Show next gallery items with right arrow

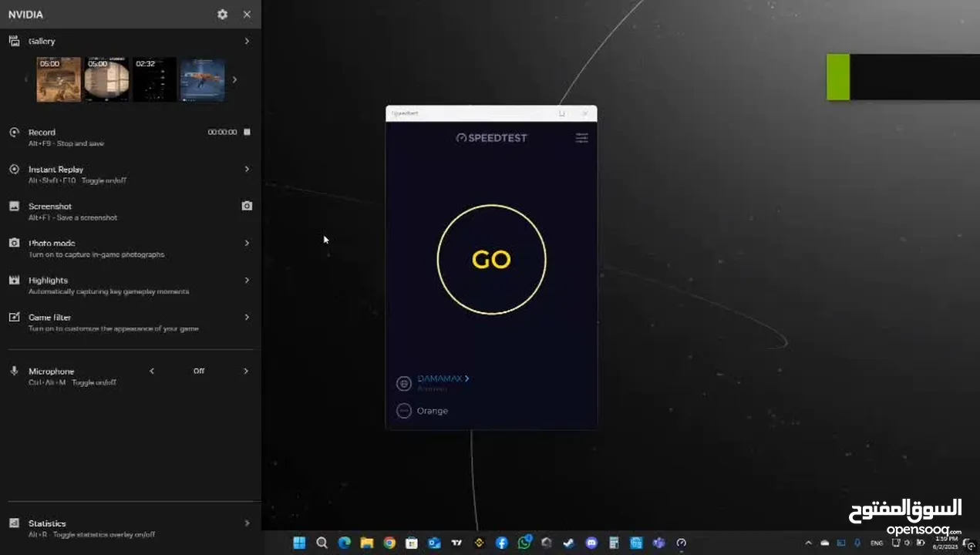(x=234, y=79)
